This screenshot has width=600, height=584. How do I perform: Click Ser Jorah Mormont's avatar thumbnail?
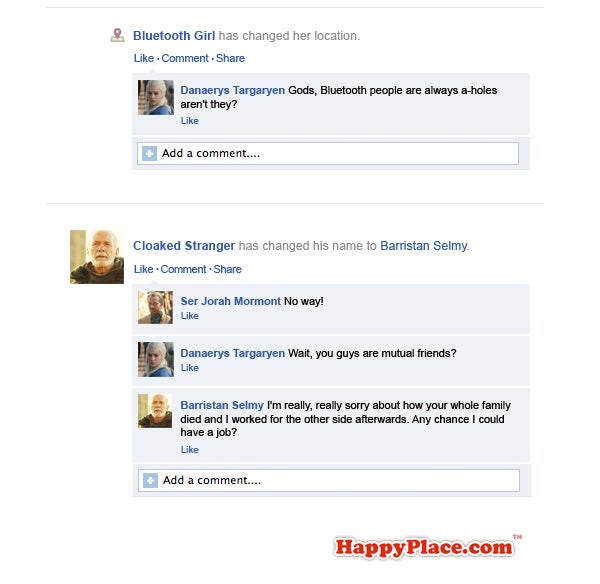(x=155, y=307)
